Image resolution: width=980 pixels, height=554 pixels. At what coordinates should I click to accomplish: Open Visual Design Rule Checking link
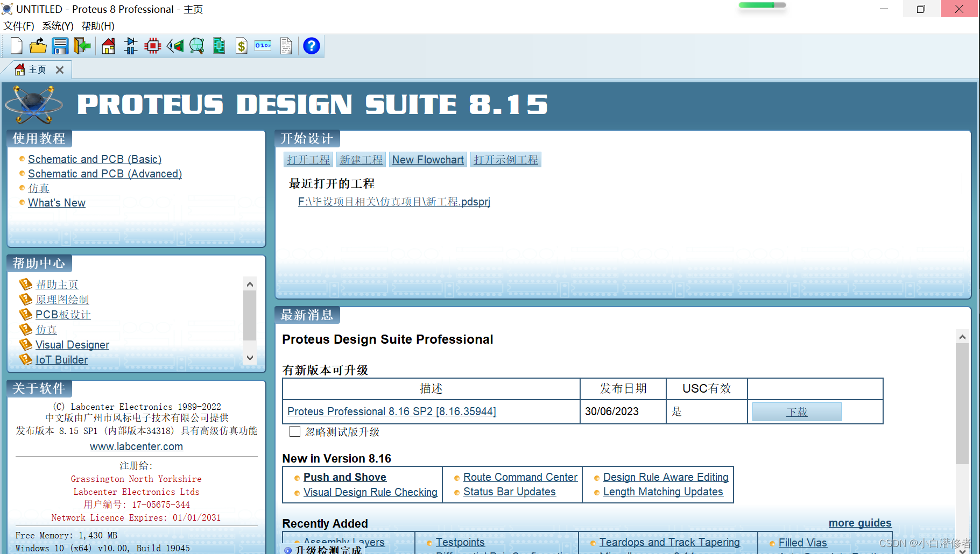(370, 492)
